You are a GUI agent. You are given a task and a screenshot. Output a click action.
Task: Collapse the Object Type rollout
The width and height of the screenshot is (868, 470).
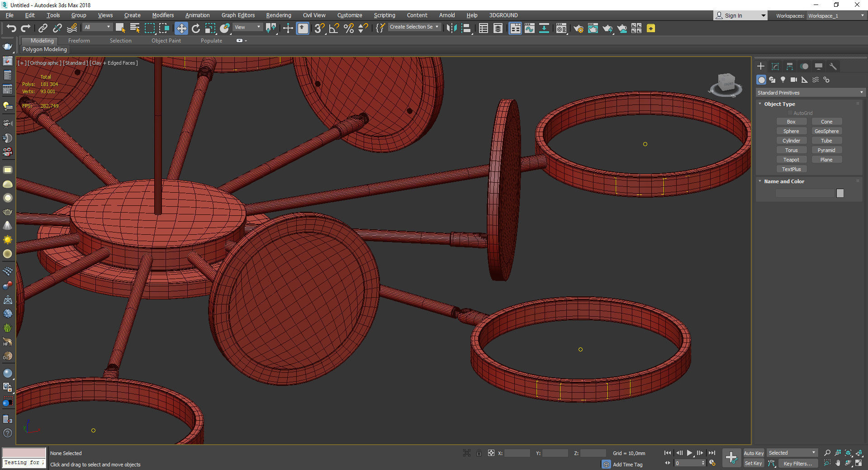point(760,104)
